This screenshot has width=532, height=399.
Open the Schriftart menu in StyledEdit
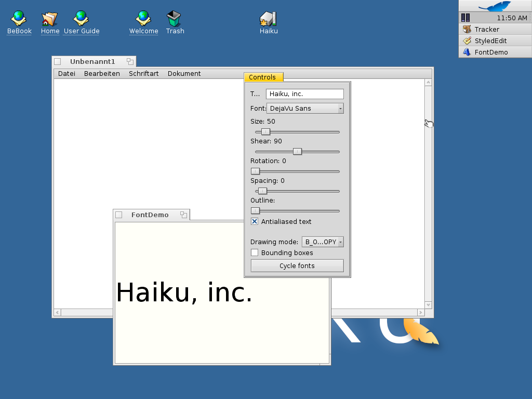pyautogui.click(x=143, y=74)
